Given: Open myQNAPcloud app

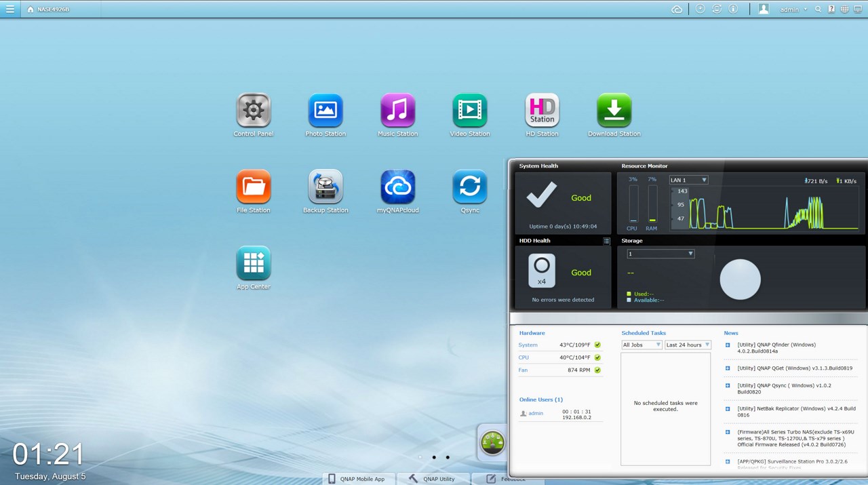Looking at the screenshot, I should click(x=397, y=187).
